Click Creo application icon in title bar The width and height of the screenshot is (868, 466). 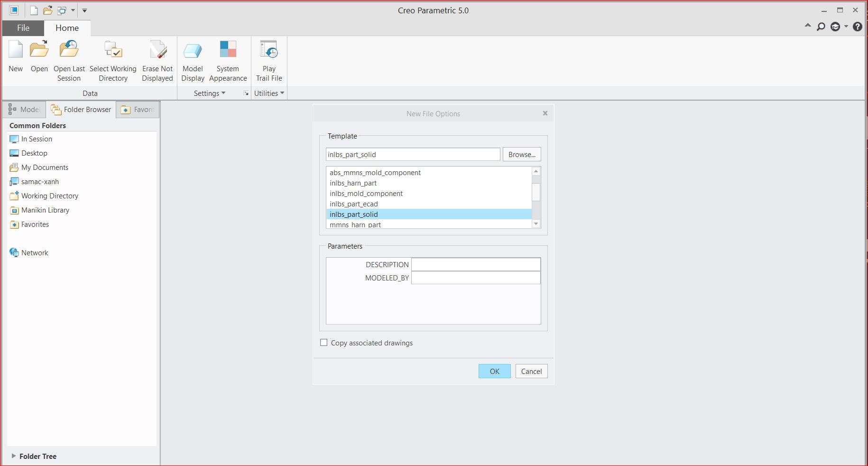tap(14, 10)
